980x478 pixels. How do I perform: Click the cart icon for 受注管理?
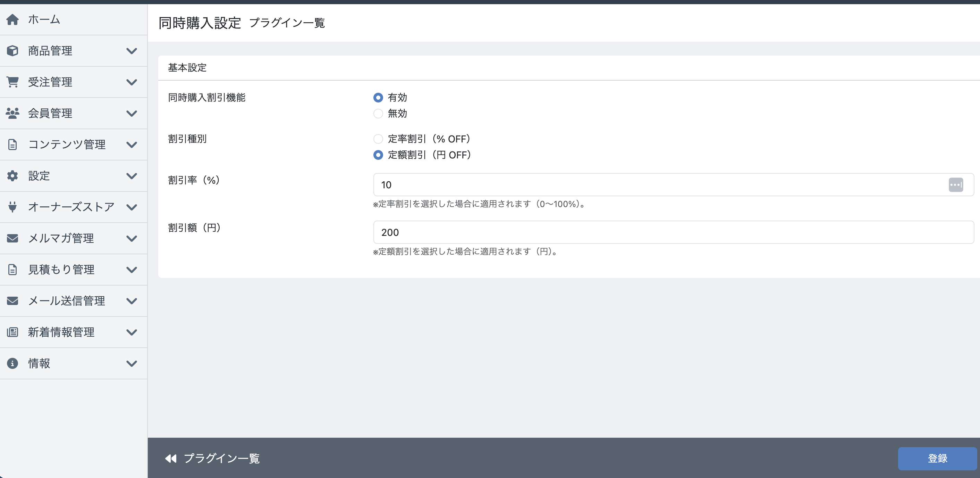point(12,82)
